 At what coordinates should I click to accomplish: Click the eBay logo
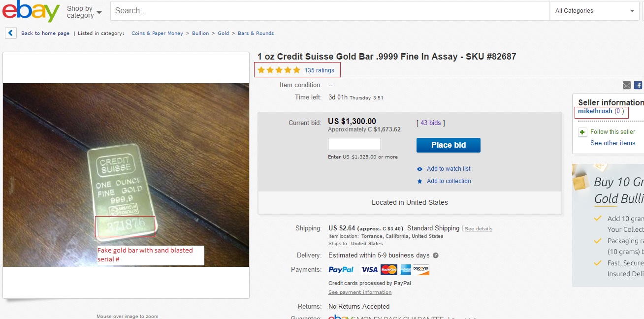click(31, 11)
